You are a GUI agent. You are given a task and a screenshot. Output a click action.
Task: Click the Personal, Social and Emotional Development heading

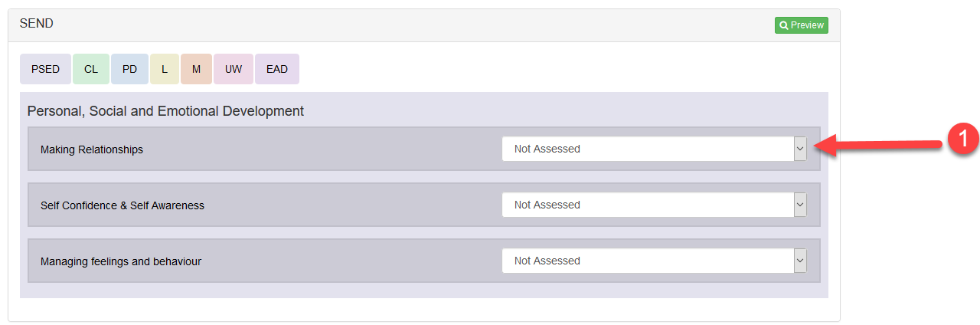(165, 111)
